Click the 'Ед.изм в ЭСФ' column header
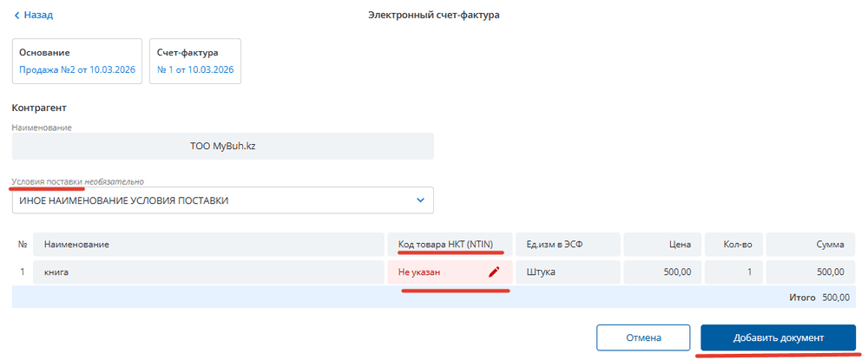The height and width of the screenshot is (360, 868). pos(568,245)
